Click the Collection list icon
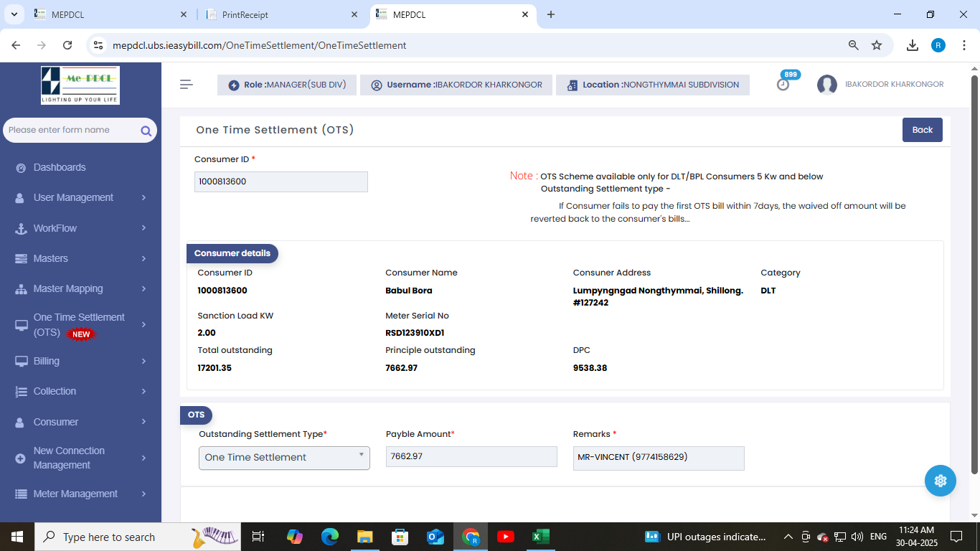This screenshot has width=980, height=551. pos(21,392)
